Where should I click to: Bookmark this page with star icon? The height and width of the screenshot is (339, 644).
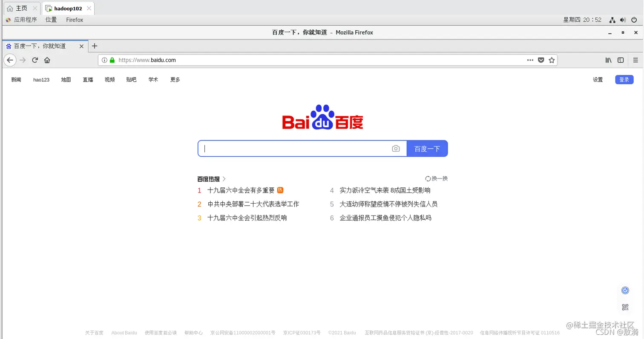pyautogui.click(x=552, y=60)
